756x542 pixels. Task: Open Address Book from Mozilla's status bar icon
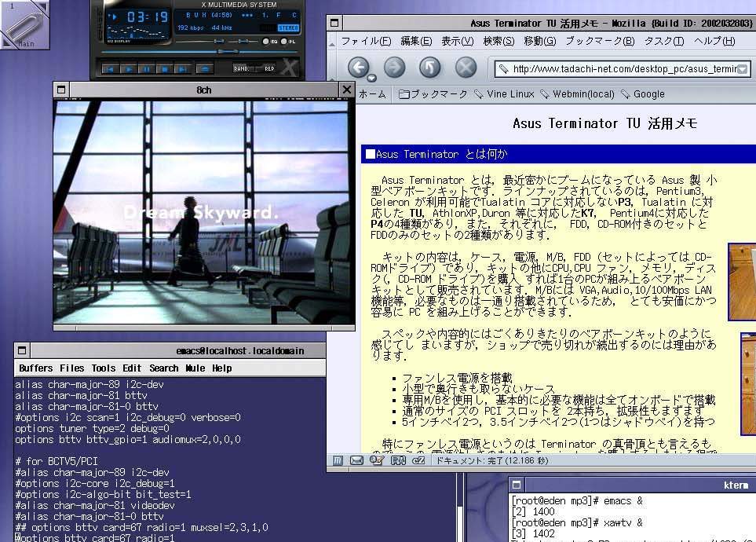pyautogui.click(x=398, y=460)
